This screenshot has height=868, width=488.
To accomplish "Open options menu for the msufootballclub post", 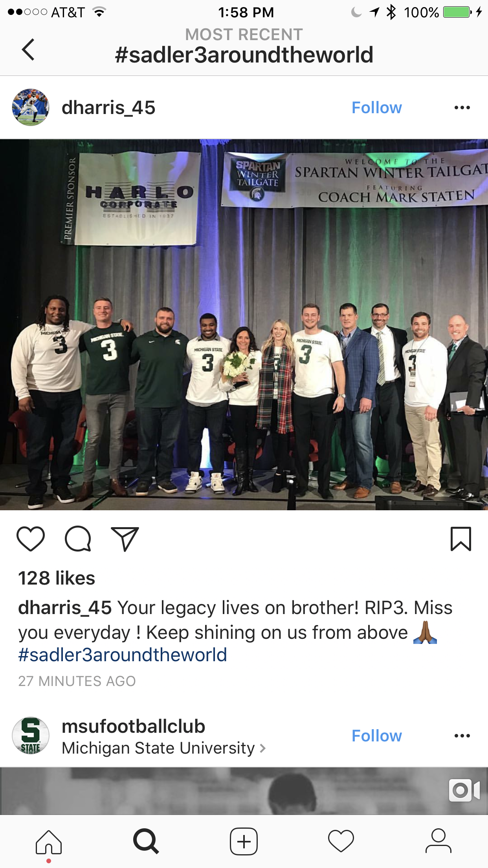I will pos(462,736).
